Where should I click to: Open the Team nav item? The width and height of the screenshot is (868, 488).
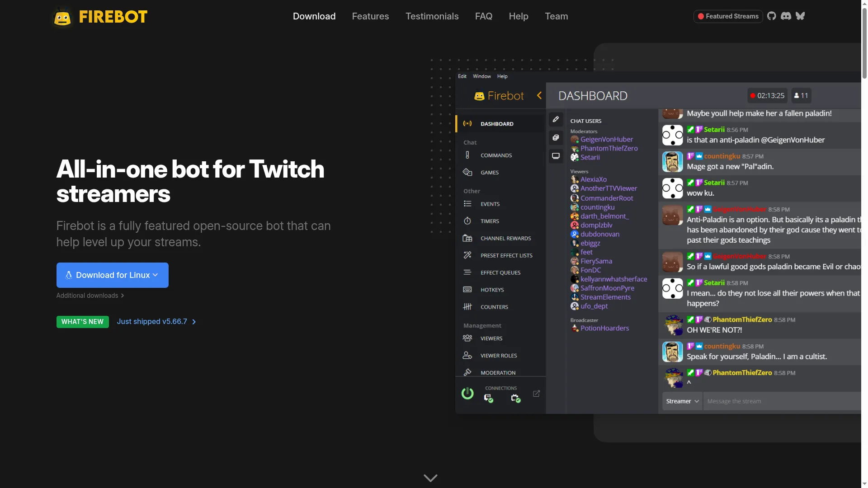coord(557,16)
